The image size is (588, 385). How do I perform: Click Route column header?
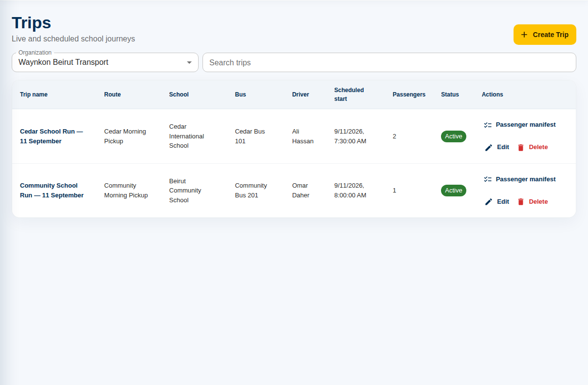click(x=112, y=95)
